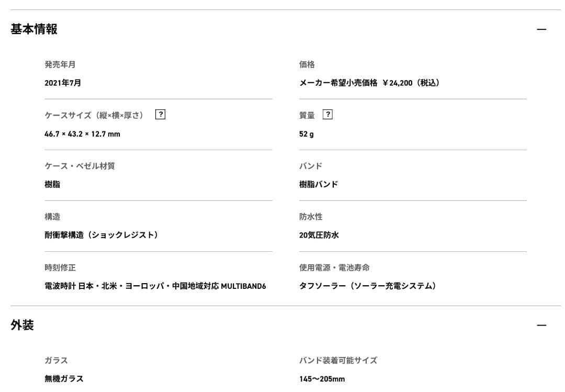Screen dimensions: 565x392
Task: Click the 20気圧防水 water resistance value
Action: click(318, 235)
